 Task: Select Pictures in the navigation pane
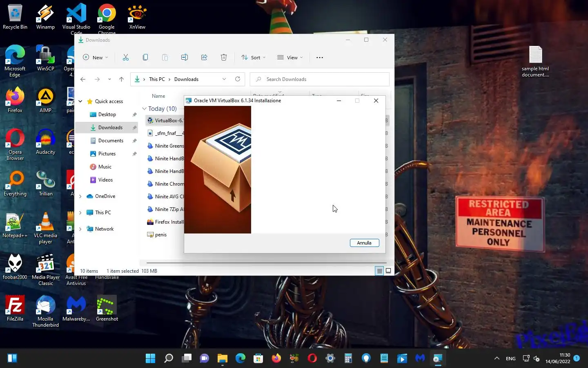coord(107,154)
